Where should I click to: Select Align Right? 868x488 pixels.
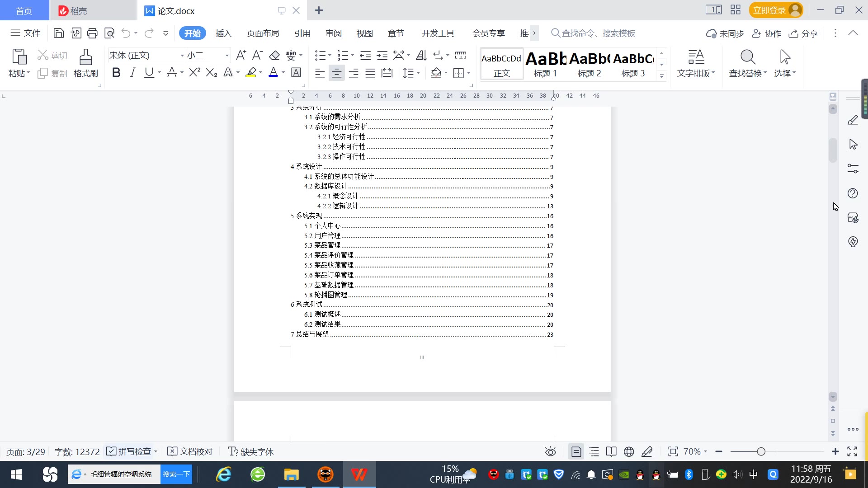(354, 73)
